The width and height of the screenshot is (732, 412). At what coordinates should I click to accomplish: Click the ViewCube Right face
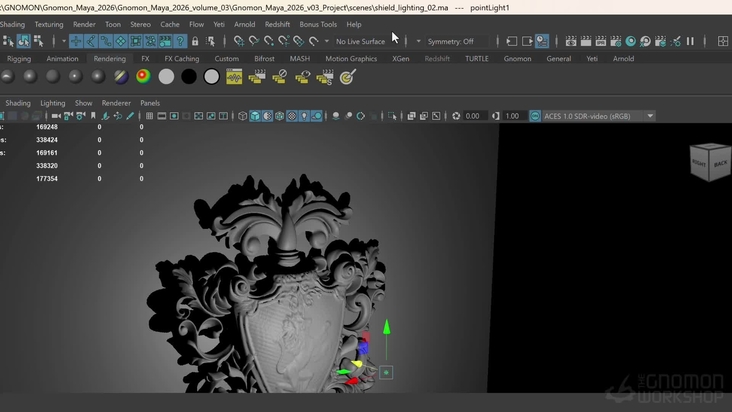(x=699, y=164)
